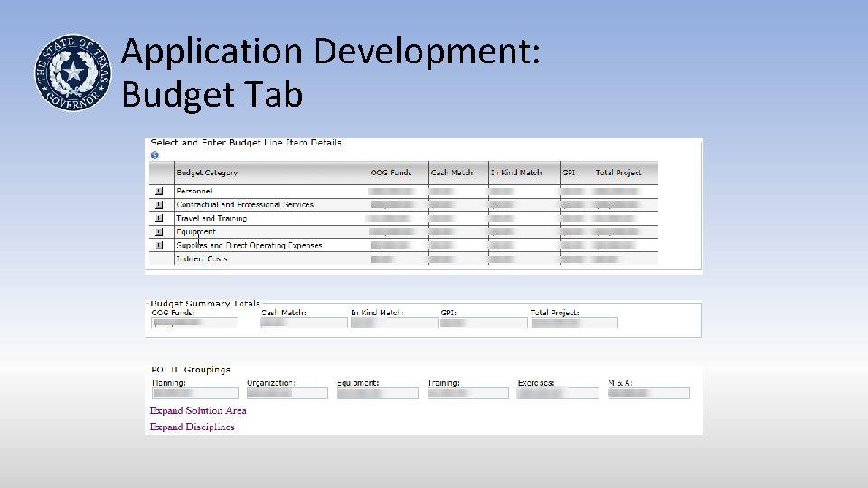This screenshot has height=488, width=868.
Task: Click the Budget Category column header
Action: [x=207, y=173]
